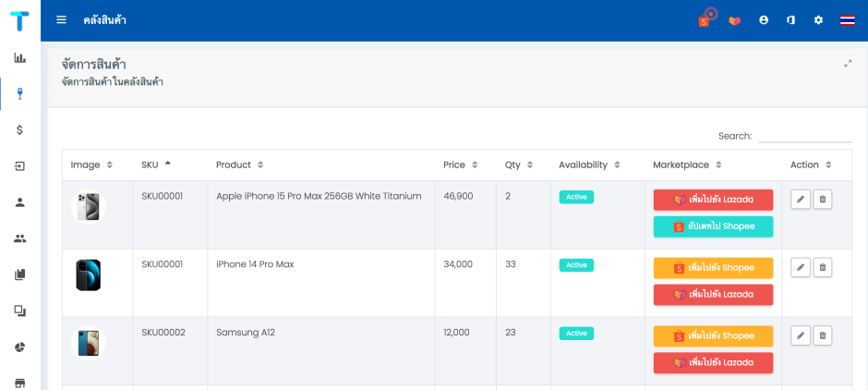This screenshot has height=390, width=868.
Task: Click into the Search input field
Action: click(804, 136)
